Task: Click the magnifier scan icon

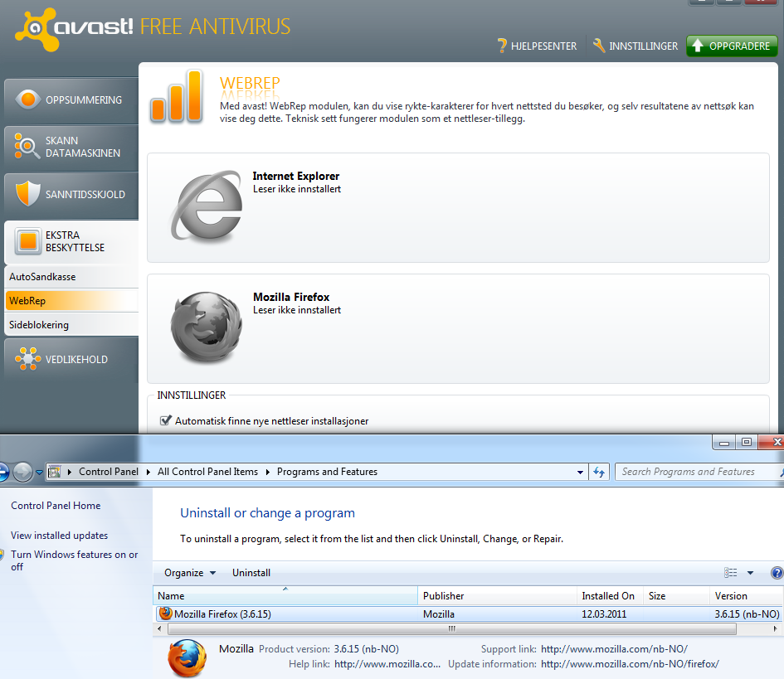Action: tap(27, 147)
